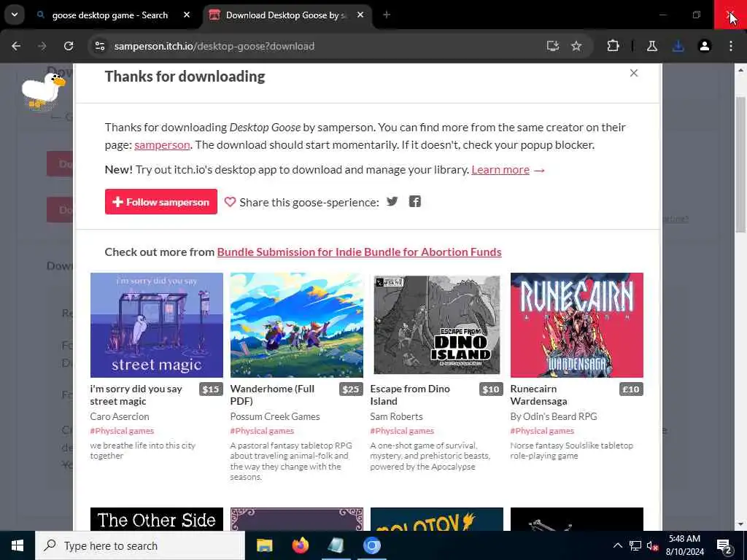Bookmark this page with the star icon

pyautogui.click(x=576, y=46)
